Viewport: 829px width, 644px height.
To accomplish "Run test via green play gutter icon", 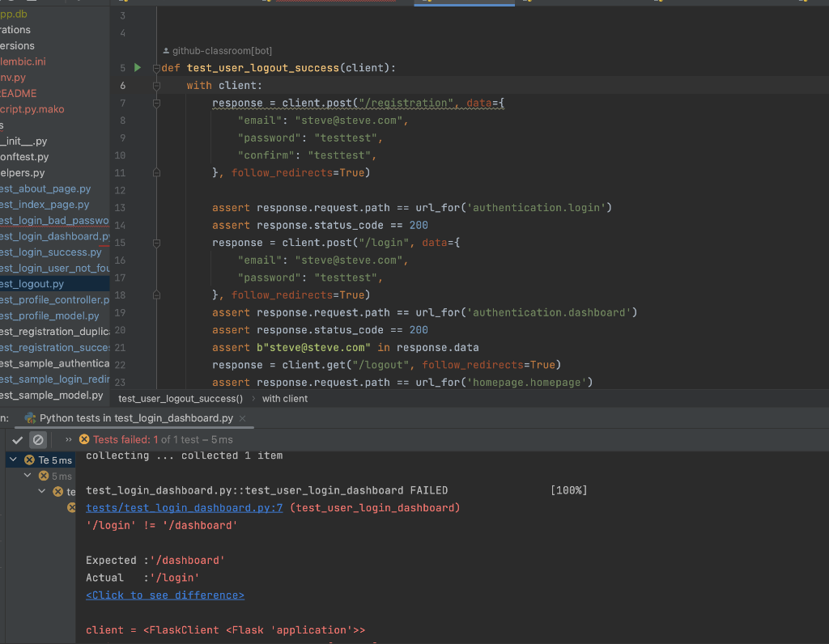I will click(138, 68).
